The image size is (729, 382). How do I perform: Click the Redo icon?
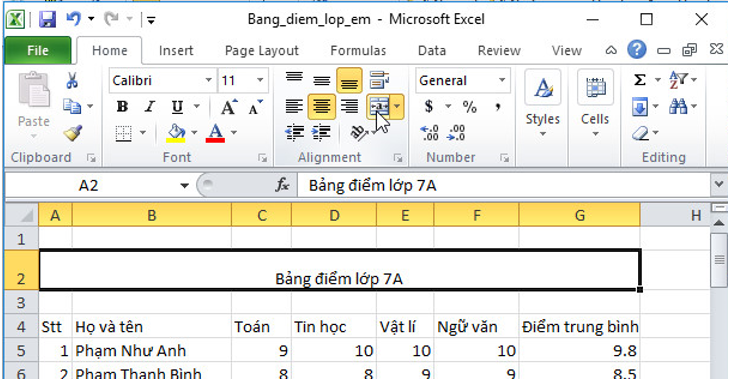pos(111,19)
